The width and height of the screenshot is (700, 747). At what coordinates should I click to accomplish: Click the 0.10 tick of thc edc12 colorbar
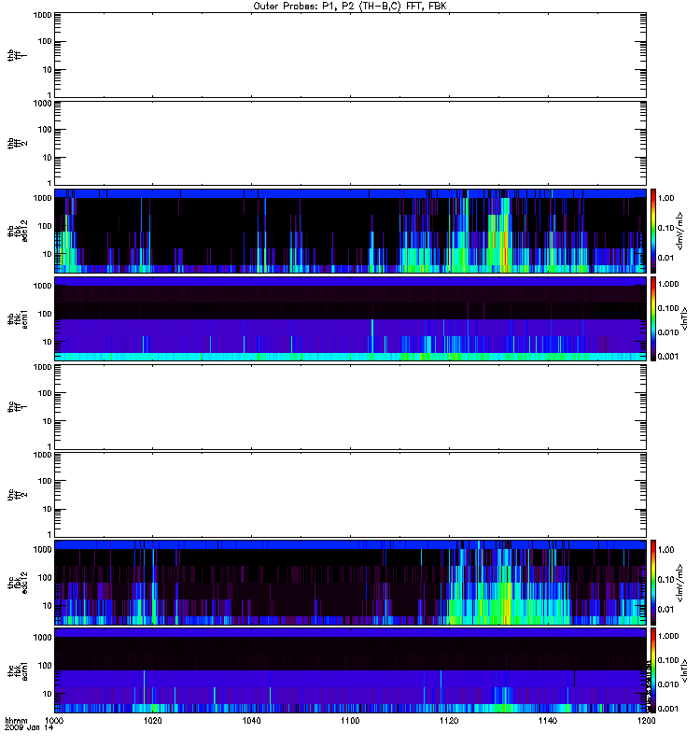pos(666,580)
